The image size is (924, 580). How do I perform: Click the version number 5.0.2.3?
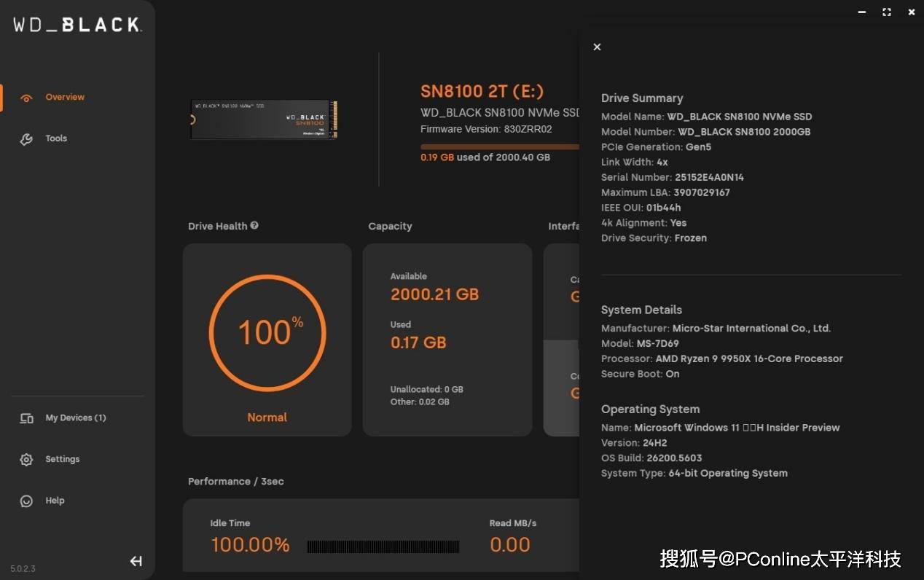pos(23,568)
